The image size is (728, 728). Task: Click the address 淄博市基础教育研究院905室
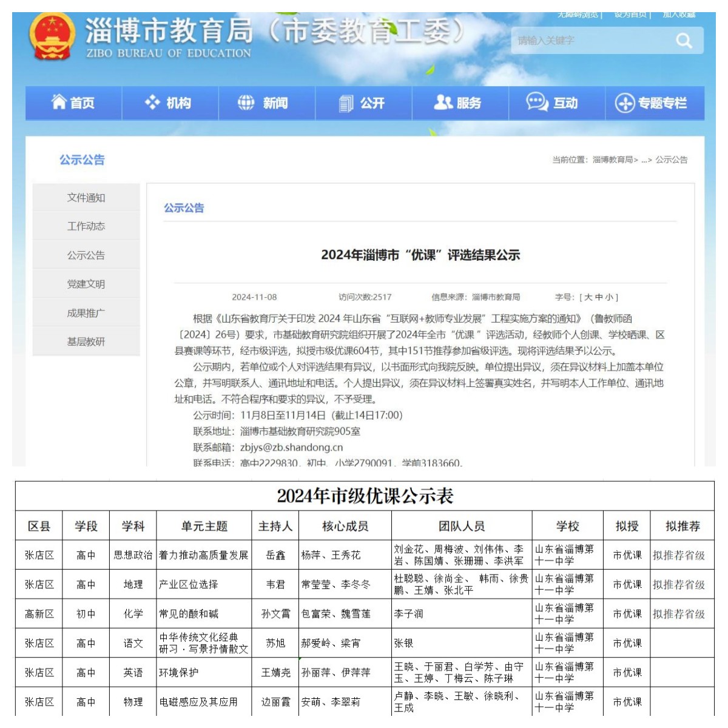click(x=300, y=431)
